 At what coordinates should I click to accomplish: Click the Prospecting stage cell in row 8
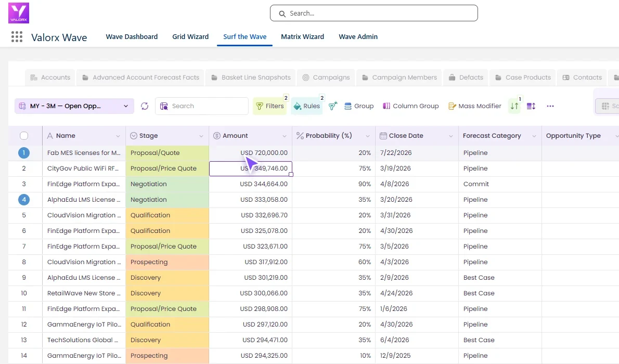tap(167, 262)
